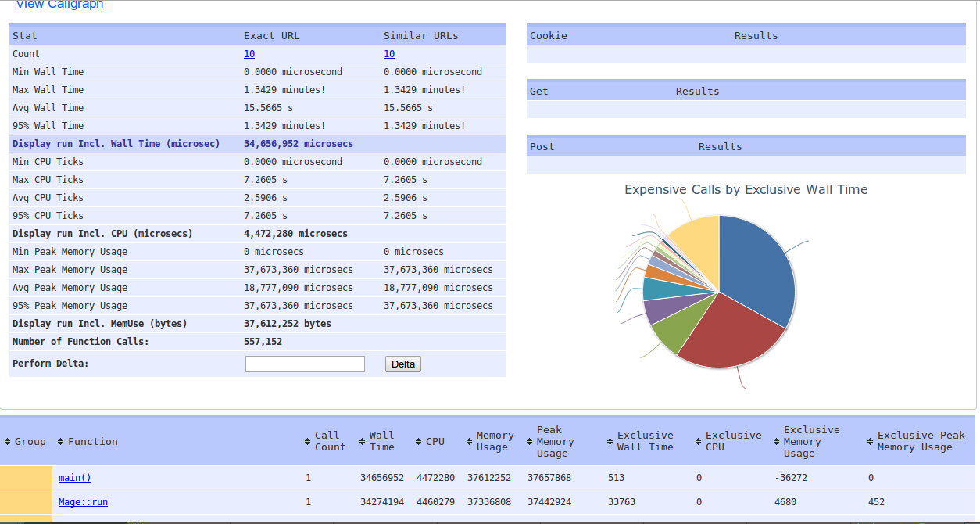Screen dimensions: 980x524
Task: Click the Exact URL count link
Action: [x=249, y=54]
